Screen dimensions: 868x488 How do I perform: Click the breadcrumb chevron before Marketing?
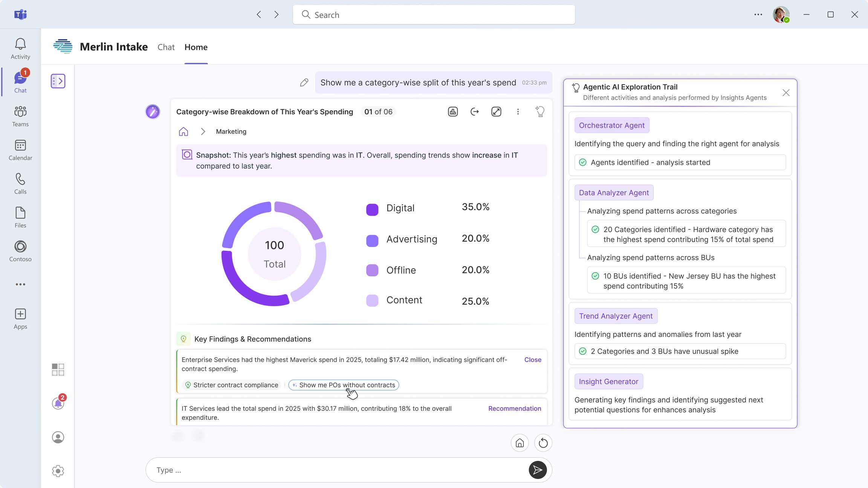coord(203,131)
